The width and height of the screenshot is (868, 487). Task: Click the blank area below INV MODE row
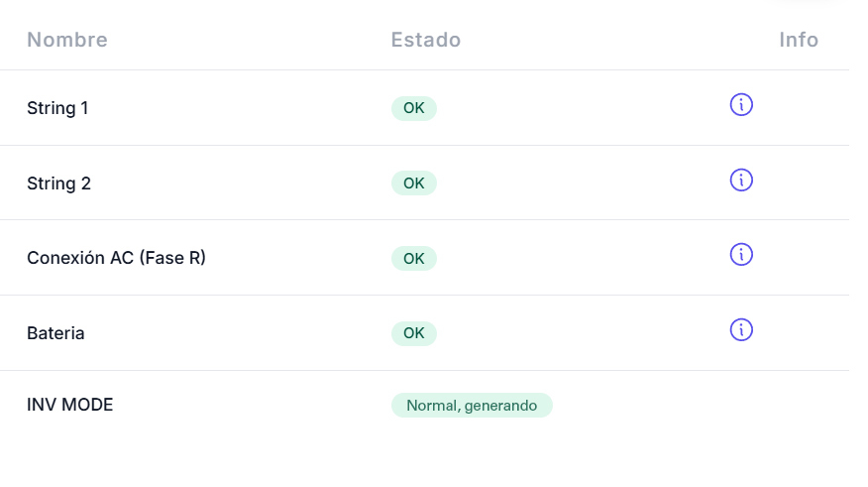click(426, 458)
